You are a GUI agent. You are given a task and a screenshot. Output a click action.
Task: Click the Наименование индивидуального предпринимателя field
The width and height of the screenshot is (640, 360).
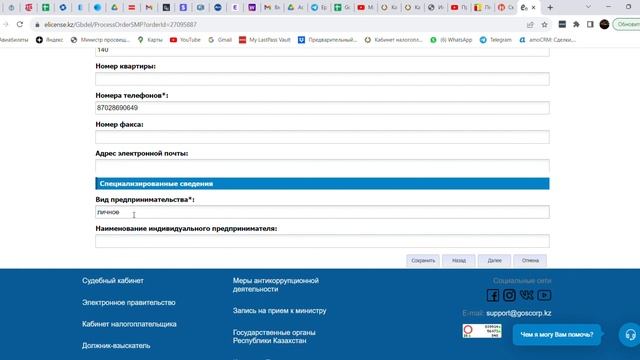(x=322, y=241)
